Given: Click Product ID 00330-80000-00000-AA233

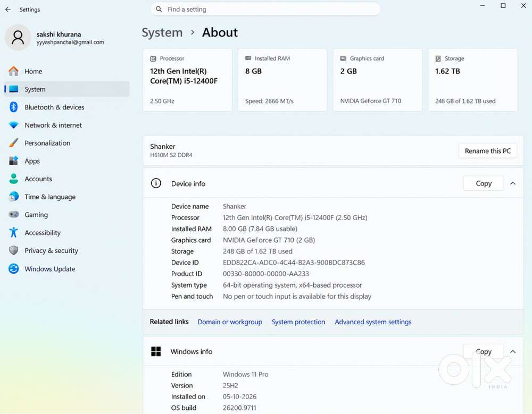Looking at the screenshot, I should click(265, 274).
